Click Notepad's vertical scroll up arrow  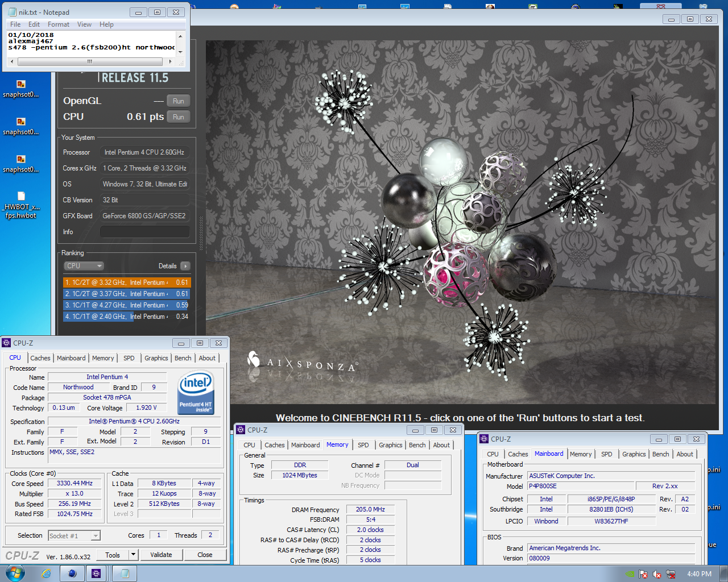coord(181,36)
